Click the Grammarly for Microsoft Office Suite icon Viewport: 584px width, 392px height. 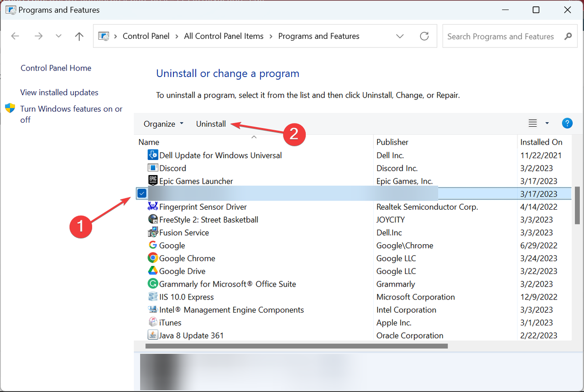coord(153,284)
